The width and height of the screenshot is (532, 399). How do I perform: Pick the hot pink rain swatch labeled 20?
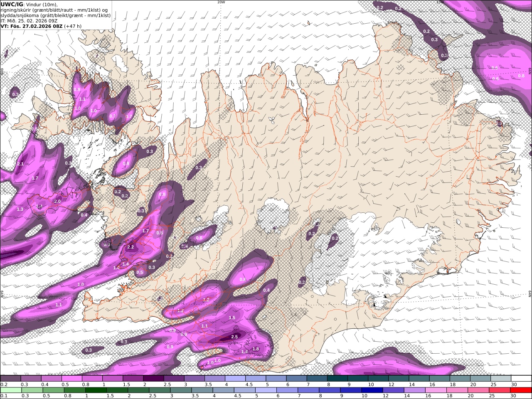(478, 390)
